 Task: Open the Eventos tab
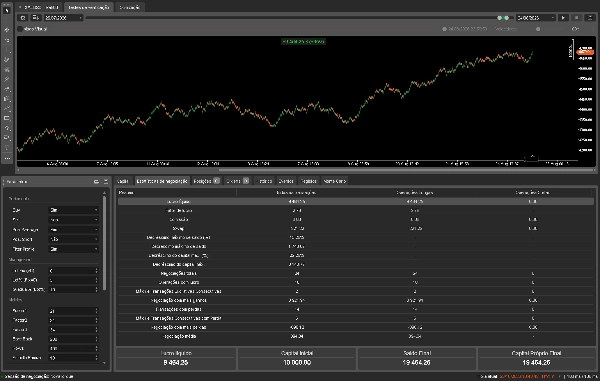(x=286, y=181)
